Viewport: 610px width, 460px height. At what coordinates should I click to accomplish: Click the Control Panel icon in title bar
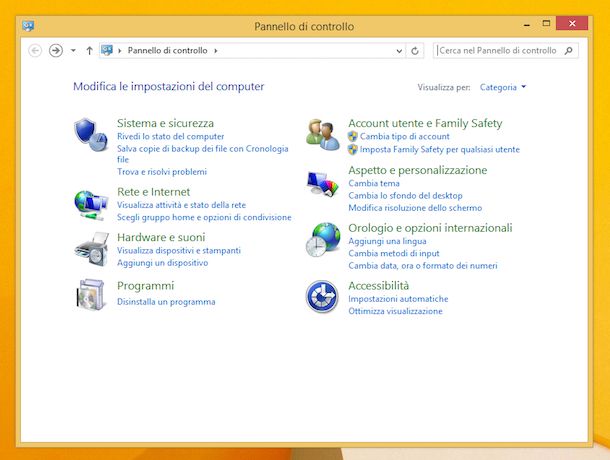(28, 26)
